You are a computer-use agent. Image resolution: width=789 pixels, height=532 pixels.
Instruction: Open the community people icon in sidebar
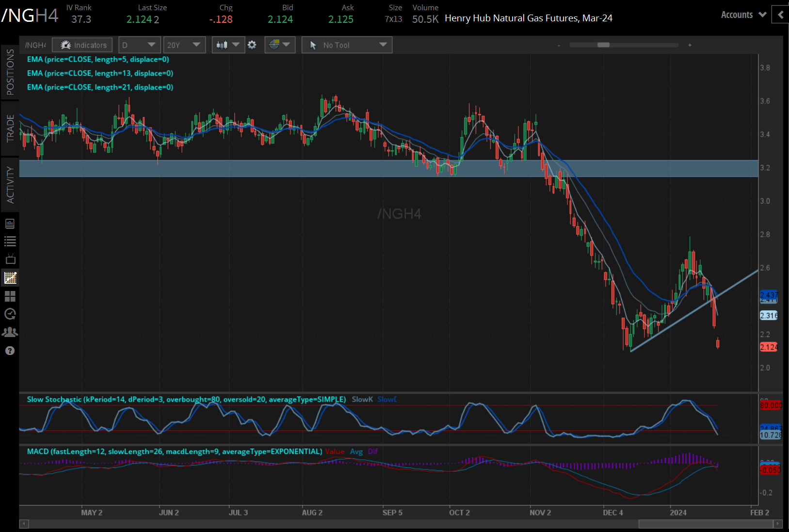pos(10,332)
